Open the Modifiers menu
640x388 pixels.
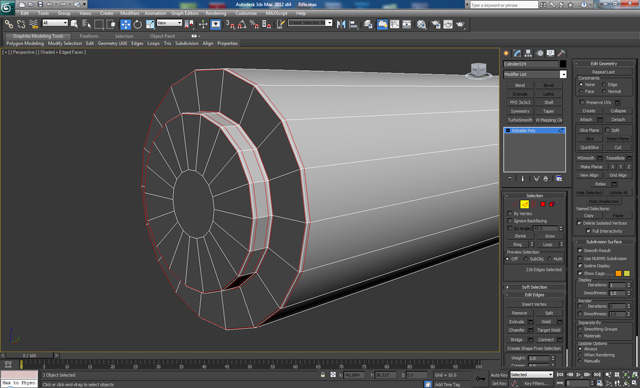[x=130, y=13]
